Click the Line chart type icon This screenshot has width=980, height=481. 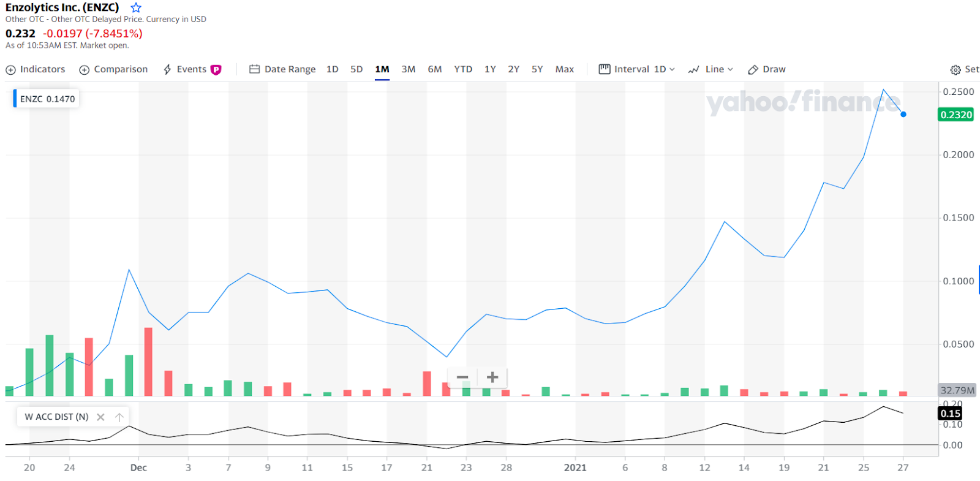coord(694,70)
